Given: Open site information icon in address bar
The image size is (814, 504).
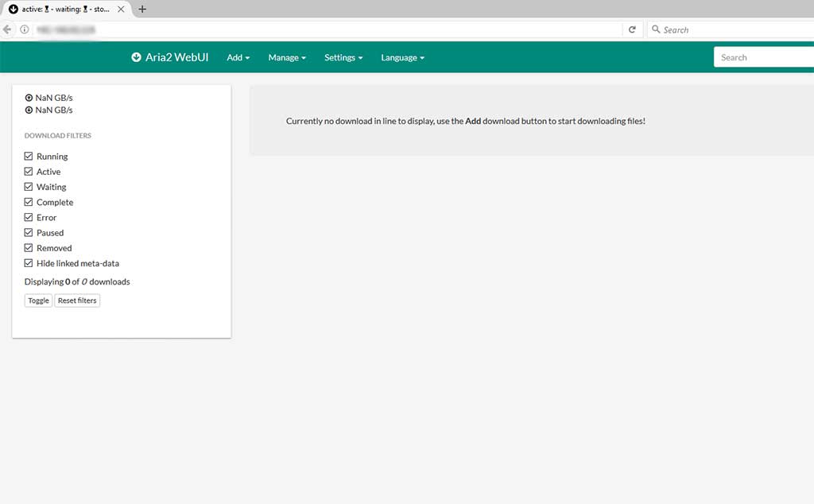Looking at the screenshot, I should pyautogui.click(x=25, y=29).
